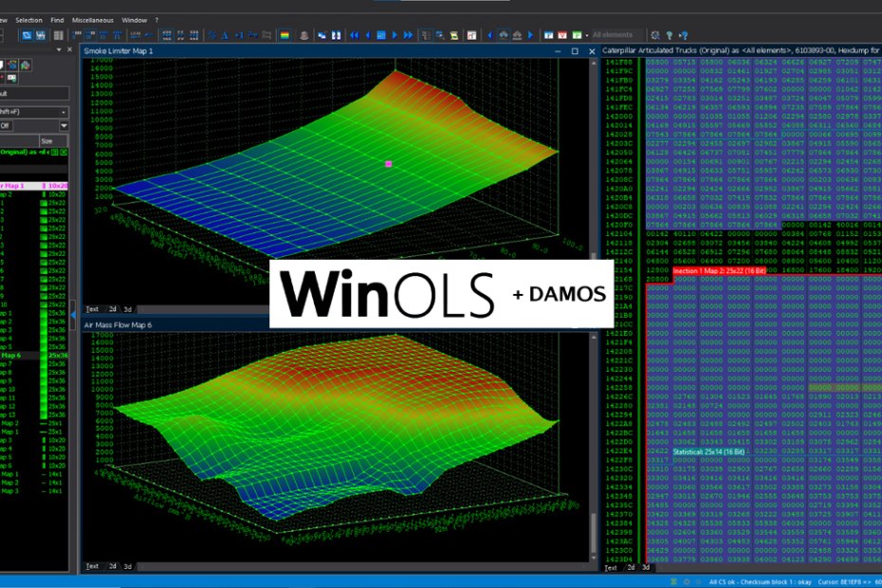Screen dimensions: 882x588
Task: Click the "Statistical: 25x14 (16 Bit)" label in hexdump
Action: point(708,451)
